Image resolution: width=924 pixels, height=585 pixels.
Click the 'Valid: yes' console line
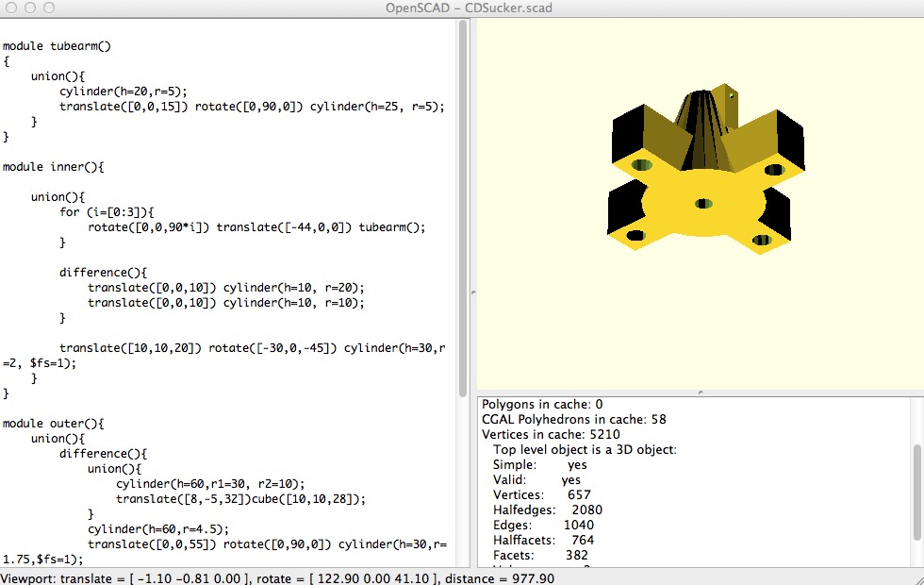[536, 480]
